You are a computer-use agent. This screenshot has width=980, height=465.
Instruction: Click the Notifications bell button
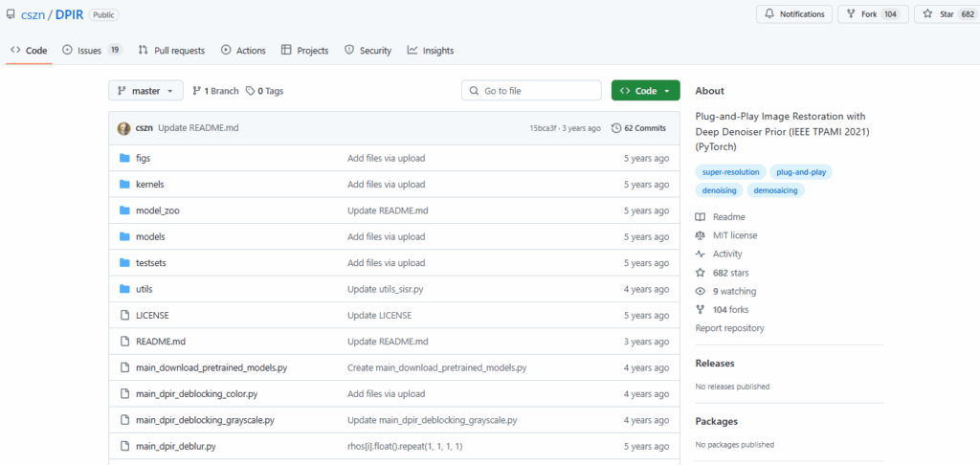(794, 14)
